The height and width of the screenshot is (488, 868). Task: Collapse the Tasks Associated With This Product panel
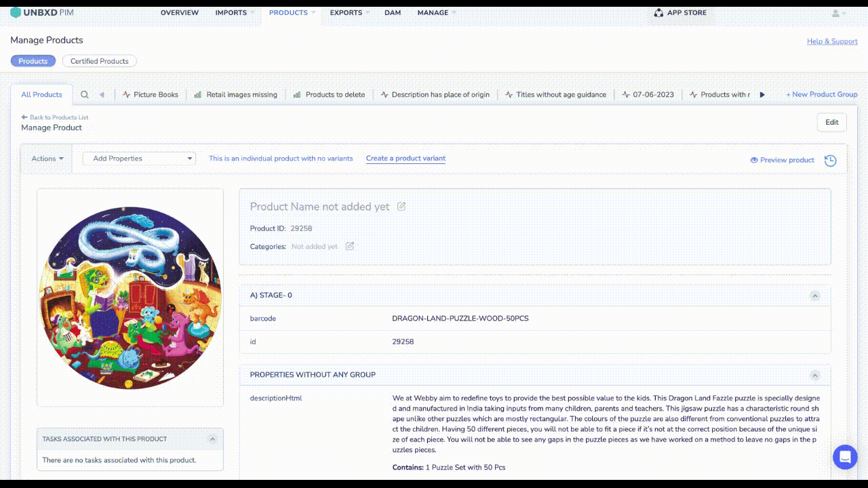[212, 439]
